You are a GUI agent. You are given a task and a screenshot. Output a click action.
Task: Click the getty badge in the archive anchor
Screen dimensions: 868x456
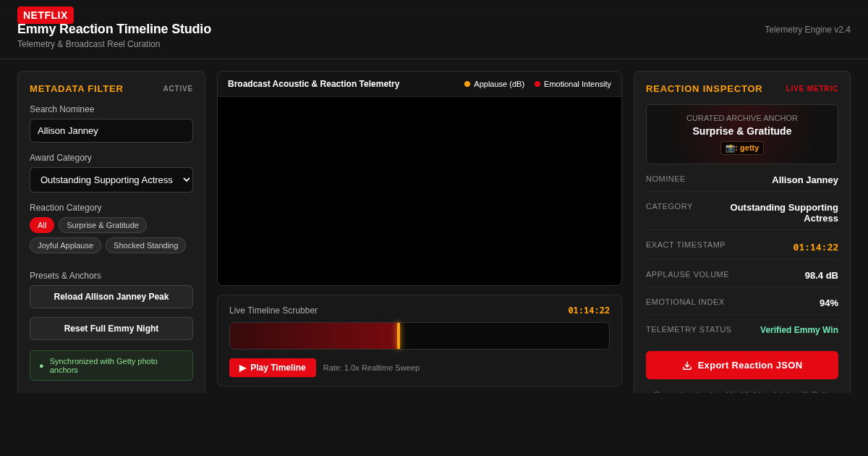742,148
